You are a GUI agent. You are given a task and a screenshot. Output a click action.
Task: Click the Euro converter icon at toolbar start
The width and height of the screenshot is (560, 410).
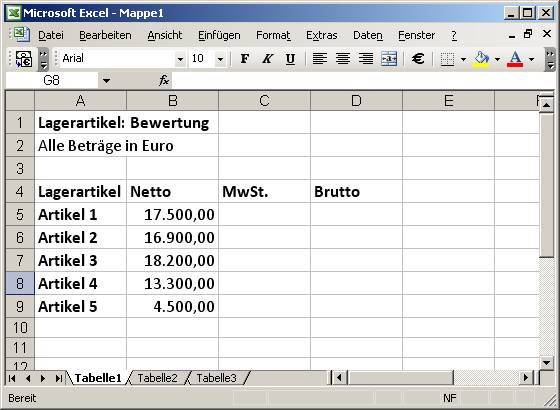[x=24, y=59]
